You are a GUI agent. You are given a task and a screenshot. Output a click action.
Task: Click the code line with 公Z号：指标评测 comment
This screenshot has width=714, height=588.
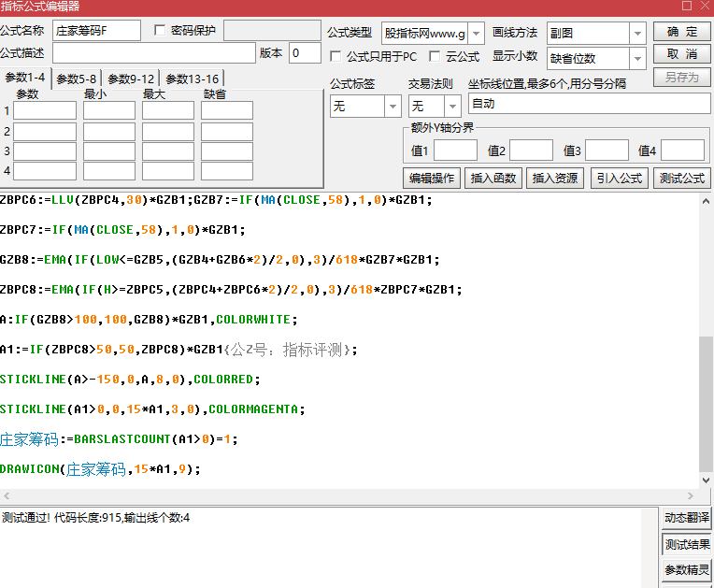point(178,350)
